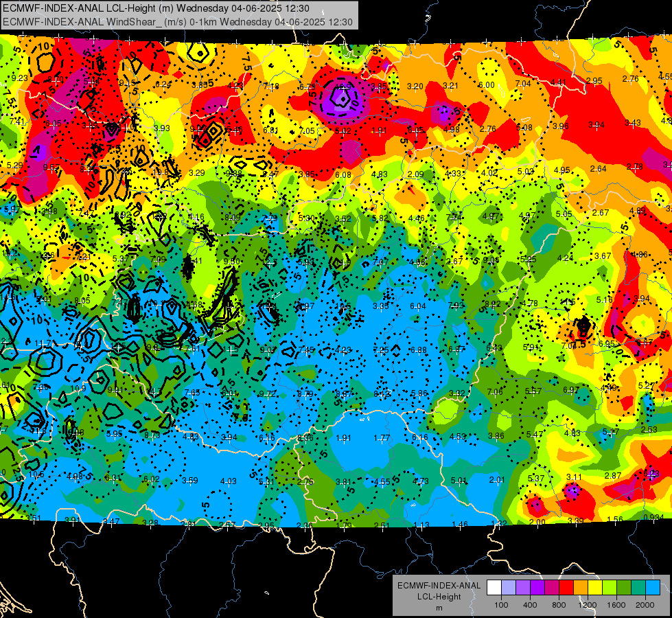Viewport: 672px width, 618px height.
Task: Click the white swatch in the LCL-Height legend
Action: (x=494, y=588)
